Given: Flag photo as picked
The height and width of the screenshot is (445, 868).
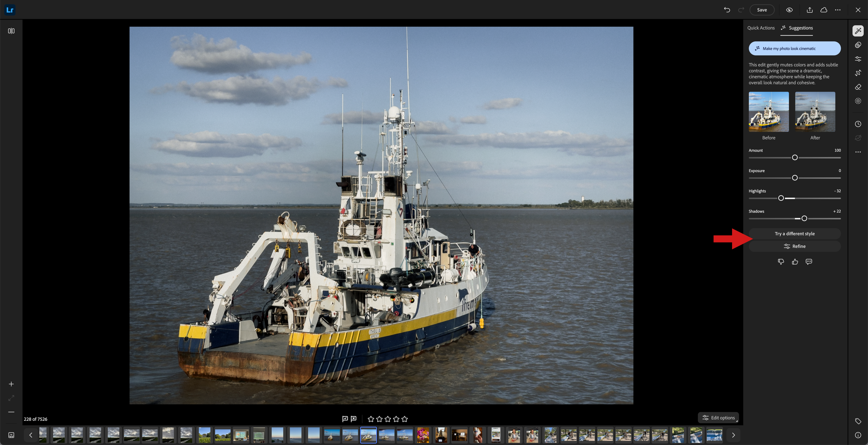Looking at the screenshot, I should click(x=345, y=419).
